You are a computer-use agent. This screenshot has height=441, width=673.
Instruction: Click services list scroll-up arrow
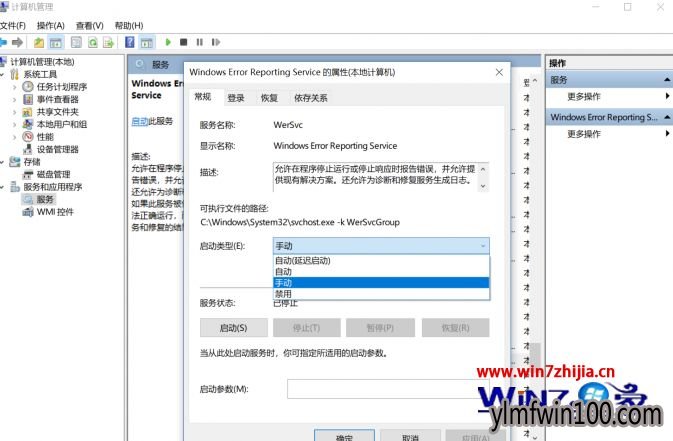tap(535, 81)
